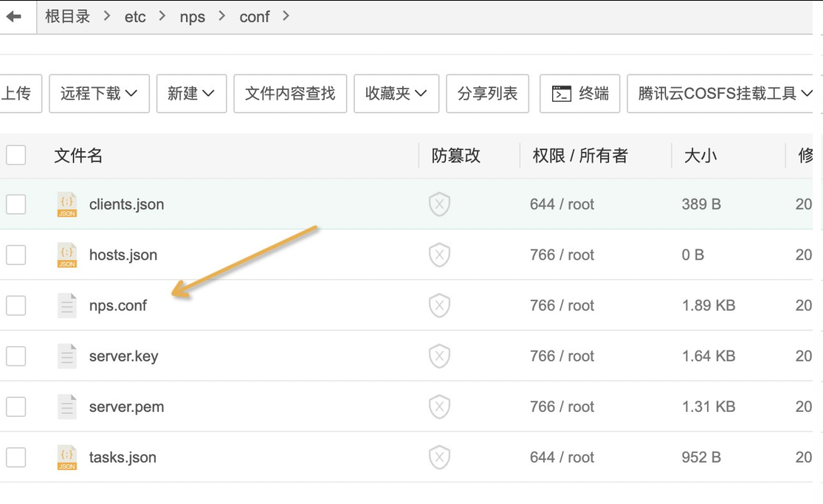Open the 收藏夹 dropdown
Image resolution: width=823 pixels, height=504 pixels.
pyautogui.click(x=396, y=94)
